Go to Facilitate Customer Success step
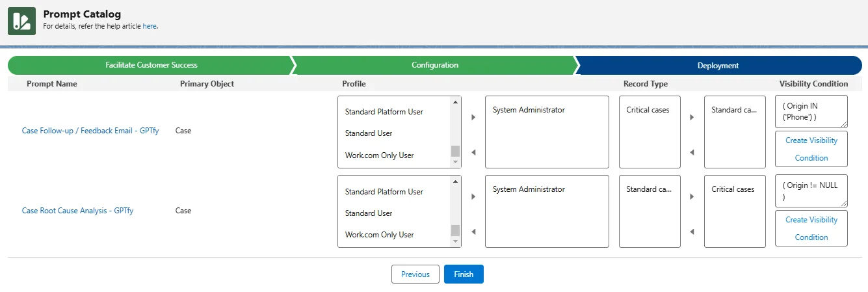Screen dimensions: 868x292 (151, 65)
